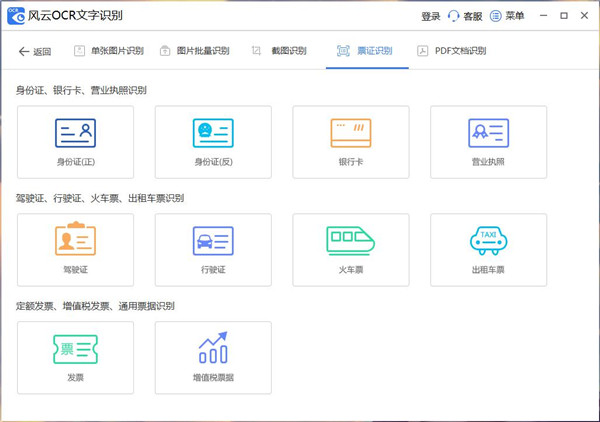Open the 菜单 menu
Viewport: 600px width, 422px height.
507,16
